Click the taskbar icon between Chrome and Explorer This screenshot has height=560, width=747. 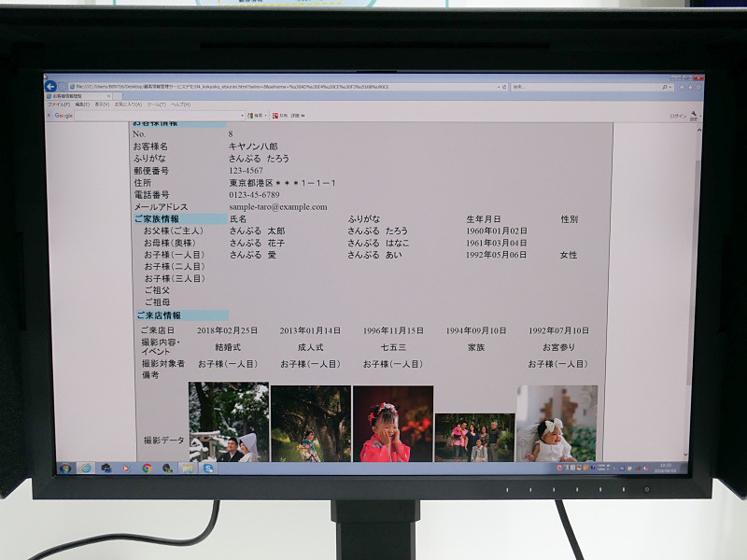tap(167, 469)
